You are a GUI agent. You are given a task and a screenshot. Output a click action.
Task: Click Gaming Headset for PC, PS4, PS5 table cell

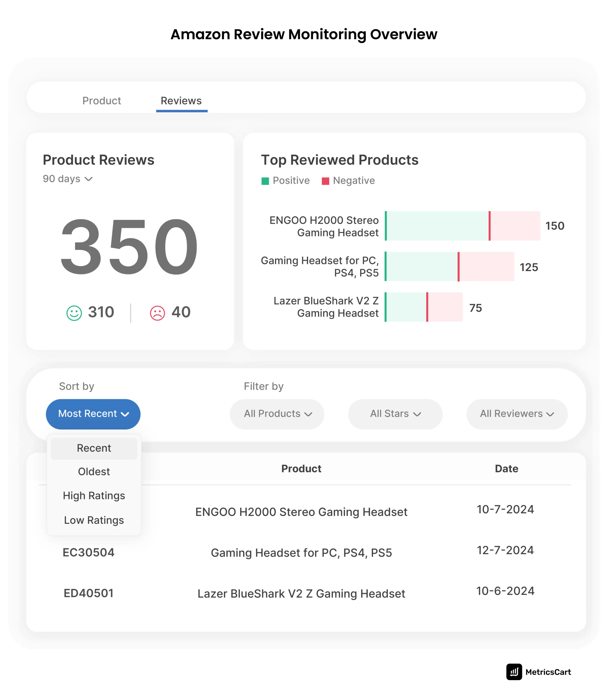(301, 553)
